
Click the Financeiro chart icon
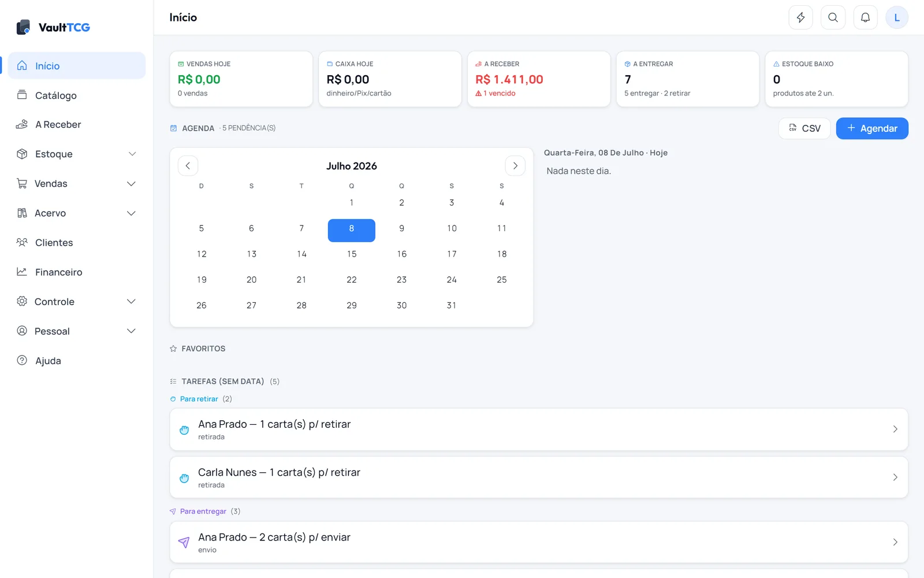point(22,272)
